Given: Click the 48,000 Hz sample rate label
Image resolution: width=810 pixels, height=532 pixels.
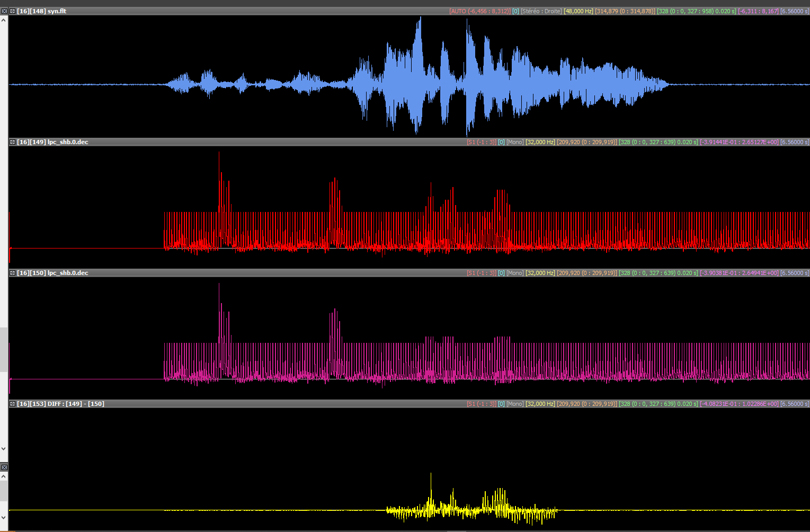Looking at the screenshot, I should [x=578, y=11].
